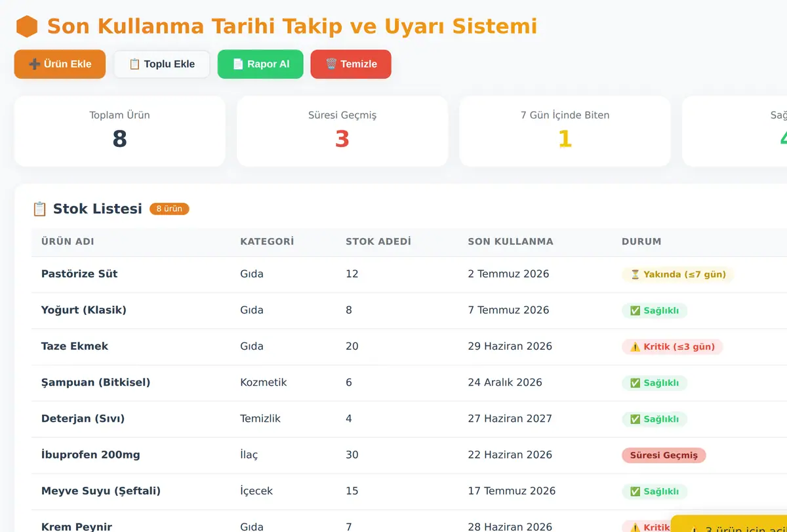Image resolution: width=787 pixels, height=532 pixels.
Task: Click the Süresi Geçmiş badge for İbuprofen
Action: pyautogui.click(x=664, y=455)
